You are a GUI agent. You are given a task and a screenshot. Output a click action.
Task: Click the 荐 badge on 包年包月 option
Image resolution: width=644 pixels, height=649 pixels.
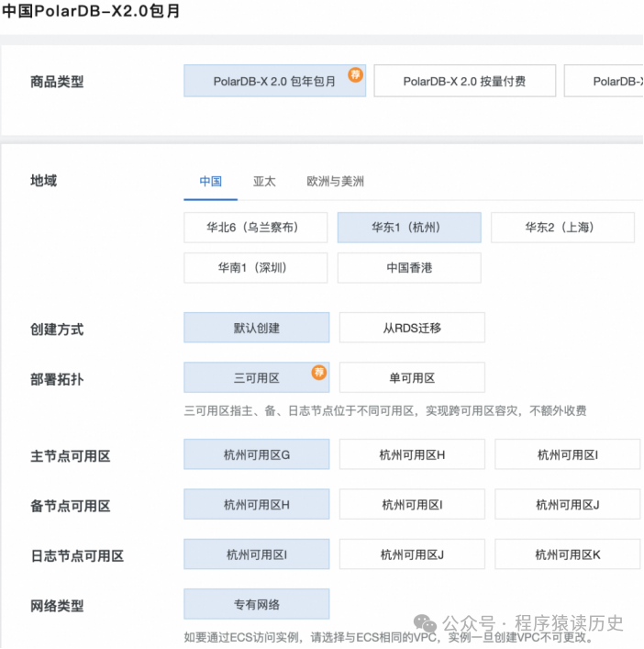(355, 75)
